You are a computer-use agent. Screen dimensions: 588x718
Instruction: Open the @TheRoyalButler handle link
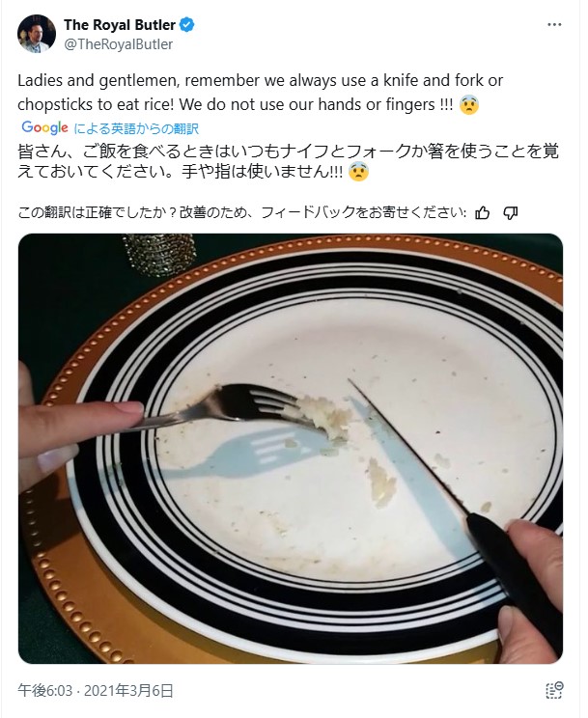click(x=118, y=44)
